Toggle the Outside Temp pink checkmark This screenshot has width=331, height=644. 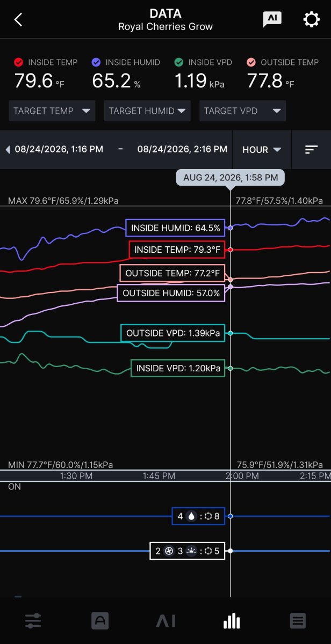(x=251, y=62)
